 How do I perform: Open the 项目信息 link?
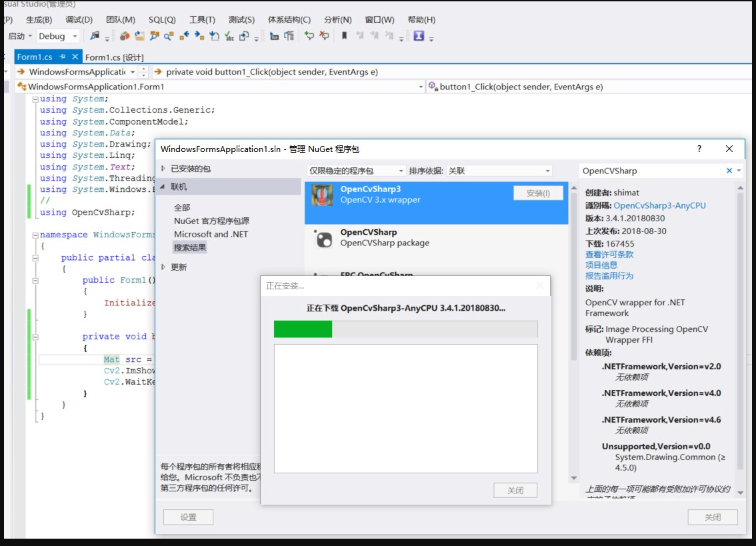[x=601, y=265]
